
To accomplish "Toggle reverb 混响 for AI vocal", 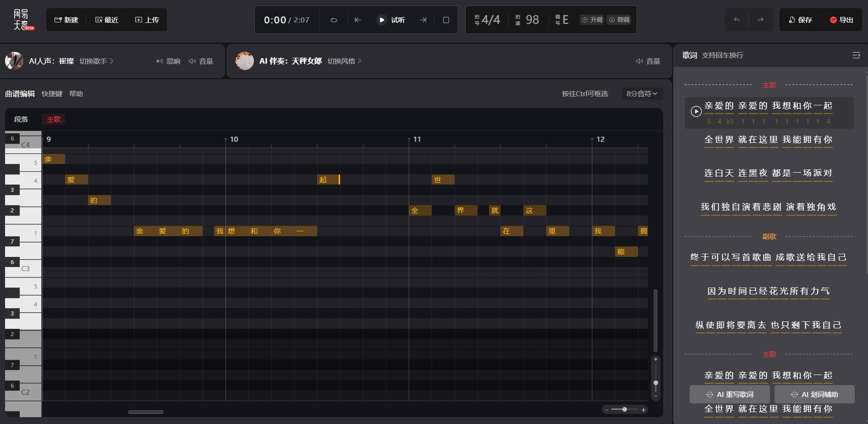I will (x=168, y=61).
